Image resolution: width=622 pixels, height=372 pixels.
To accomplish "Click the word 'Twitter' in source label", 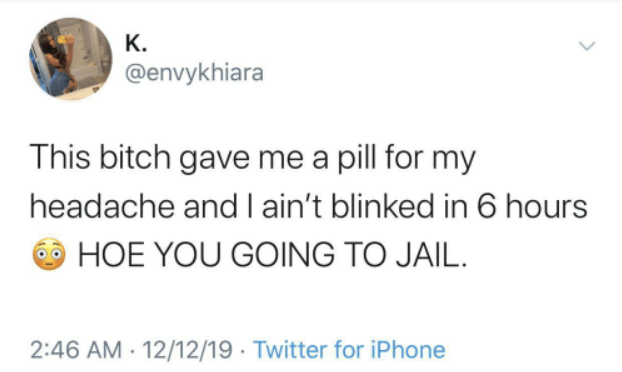I will [x=291, y=350].
